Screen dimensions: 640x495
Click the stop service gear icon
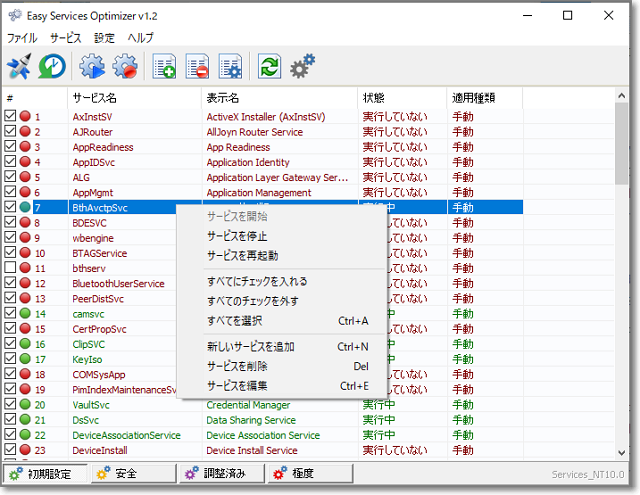coord(125,67)
